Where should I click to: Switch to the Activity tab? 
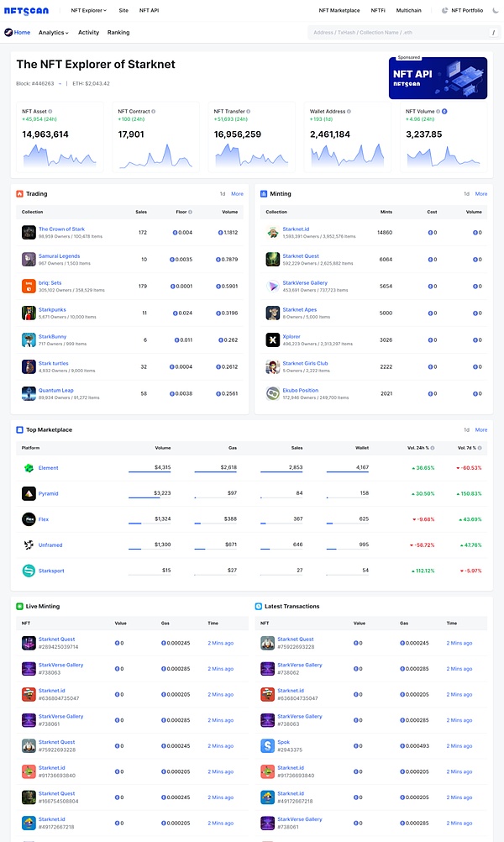[88, 33]
